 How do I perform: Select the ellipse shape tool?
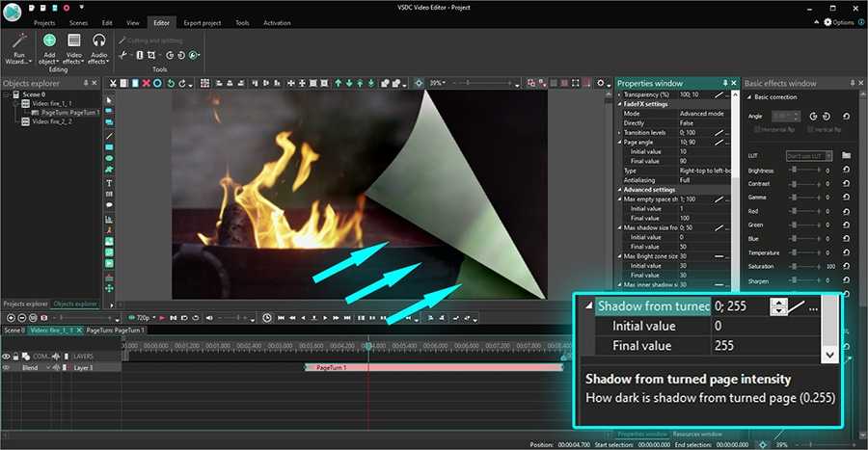(x=109, y=157)
